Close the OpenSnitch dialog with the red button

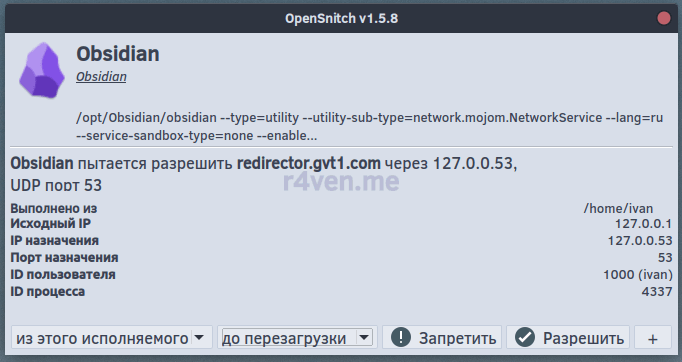pyautogui.click(x=664, y=18)
